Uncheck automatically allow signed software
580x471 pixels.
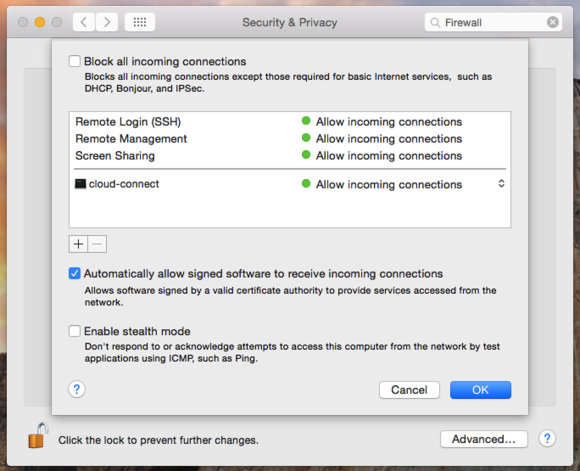click(74, 273)
